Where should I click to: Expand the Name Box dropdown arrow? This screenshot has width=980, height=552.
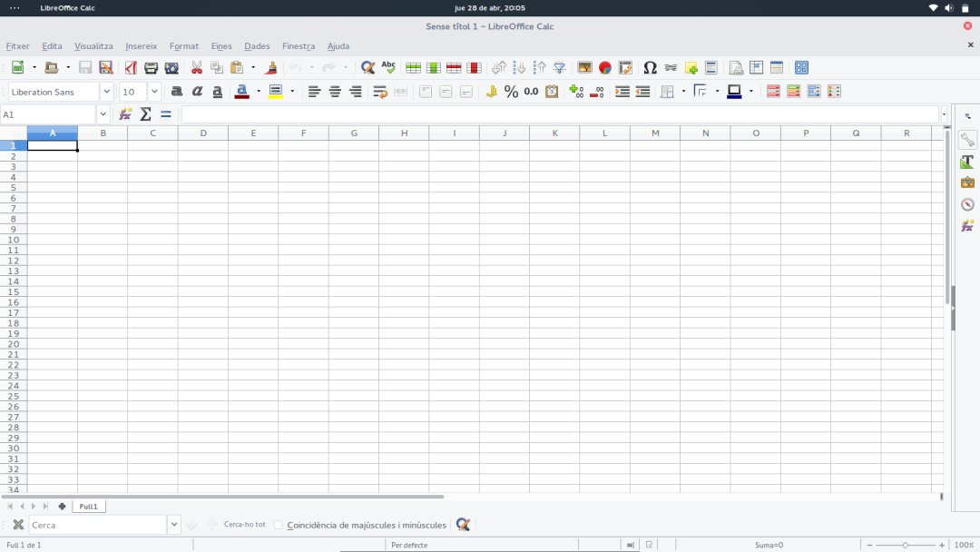coord(103,114)
